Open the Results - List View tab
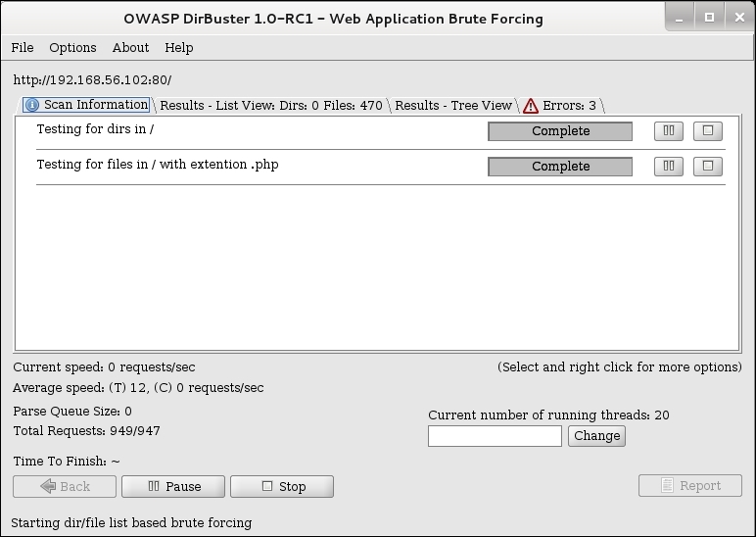The width and height of the screenshot is (756, 537). [x=271, y=105]
